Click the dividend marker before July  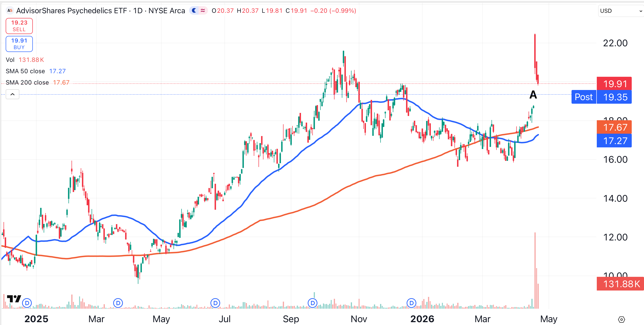215,303
